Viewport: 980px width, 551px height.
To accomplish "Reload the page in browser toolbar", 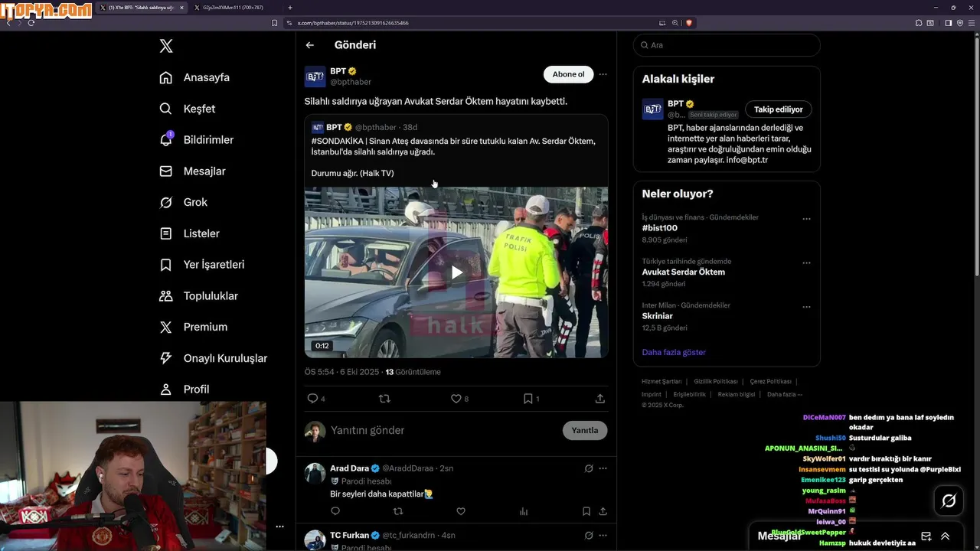I will point(31,23).
